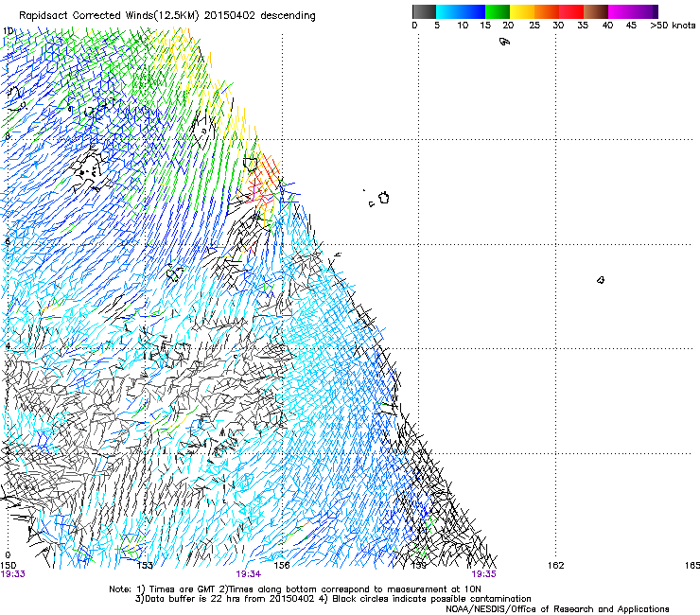Click the gray 0-5 knots color swatch
700x615 pixels.
424,11
